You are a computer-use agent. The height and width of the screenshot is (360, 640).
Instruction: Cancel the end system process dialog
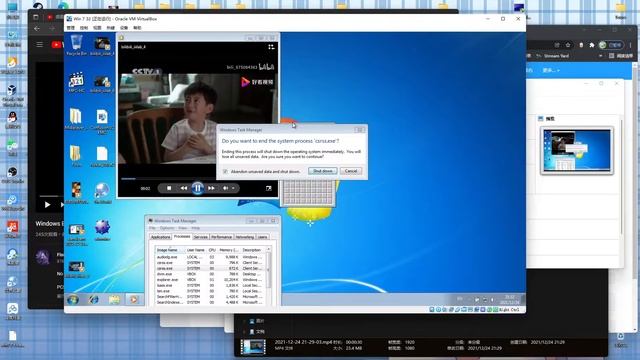[351, 171]
